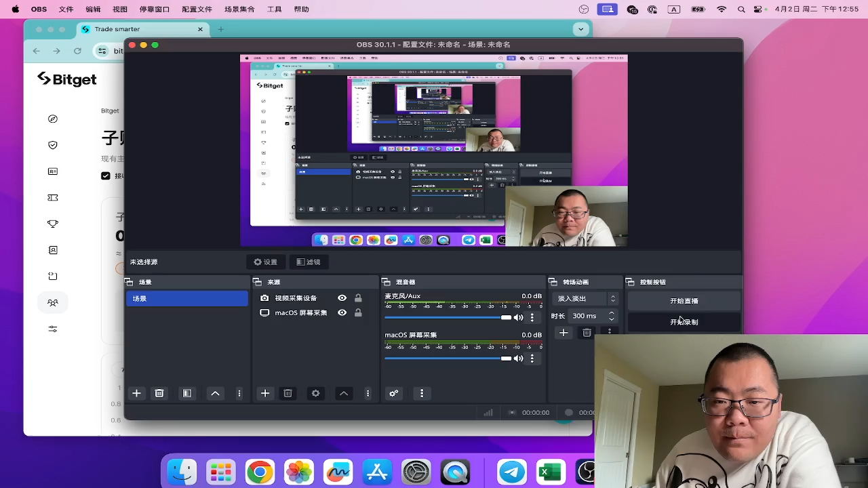Viewport: 868px width, 488px height.
Task: Undock the 混音器 panel via its header icon
Action: [386, 282]
